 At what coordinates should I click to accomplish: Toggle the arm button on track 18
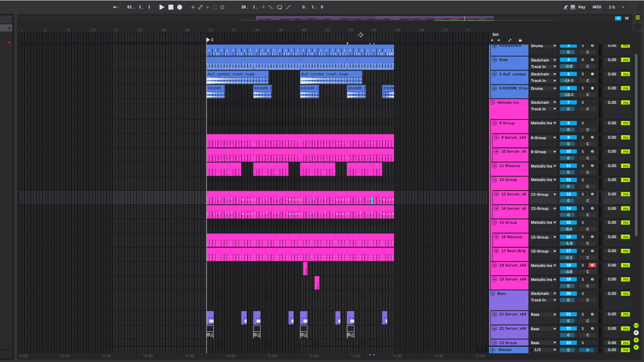coord(592,265)
